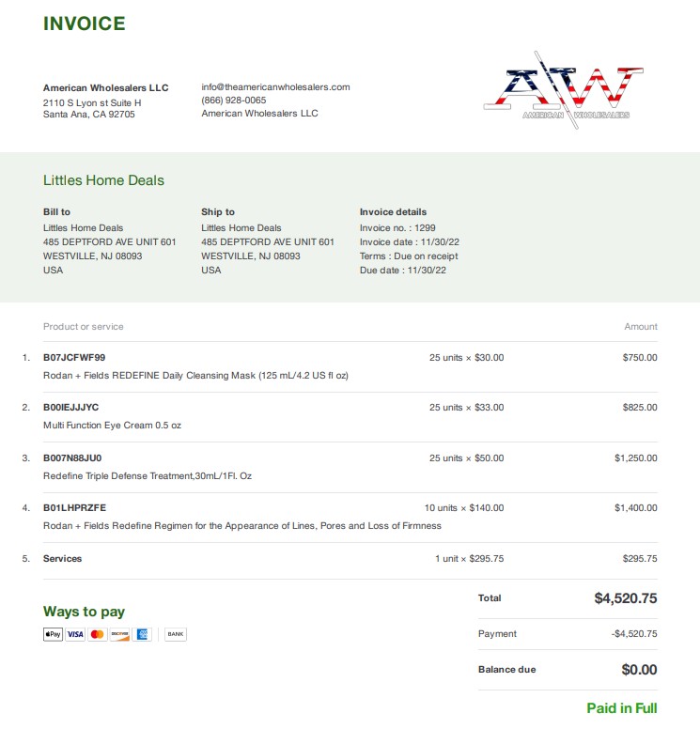The width and height of the screenshot is (700, 729).
Task: Click Due date : 11/30/22
Action: (403, 271)
